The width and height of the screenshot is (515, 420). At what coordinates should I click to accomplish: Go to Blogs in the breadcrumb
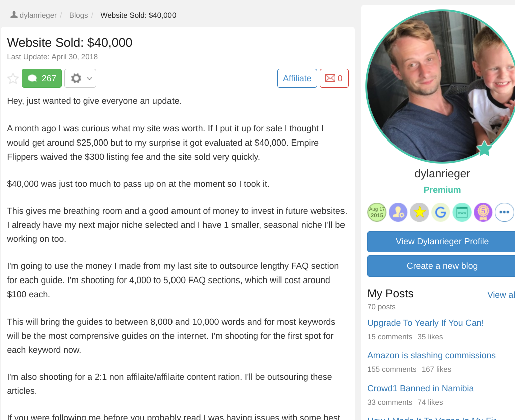(x=79, y=15)
